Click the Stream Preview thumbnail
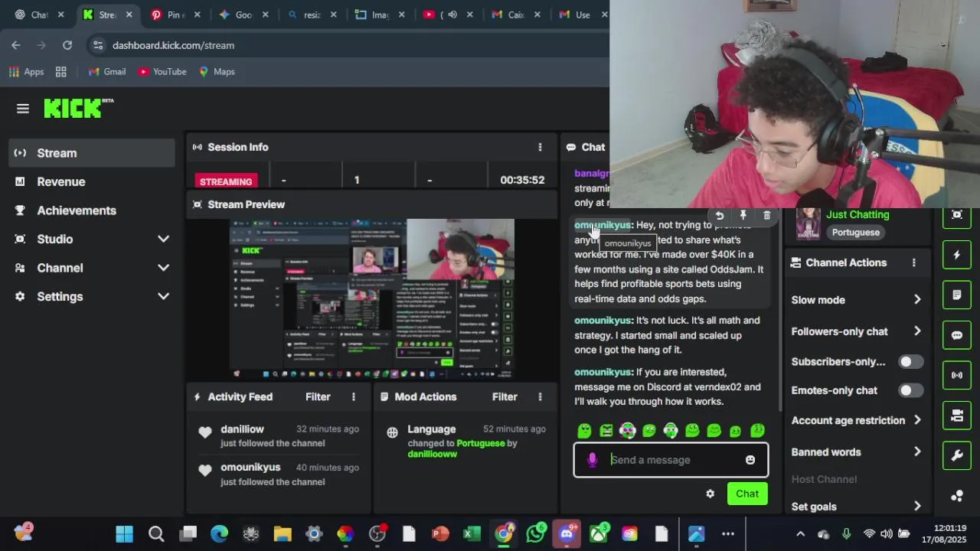The width and height of the screenshot is (980, 551). pyautogui.click(x=372, y=298)
